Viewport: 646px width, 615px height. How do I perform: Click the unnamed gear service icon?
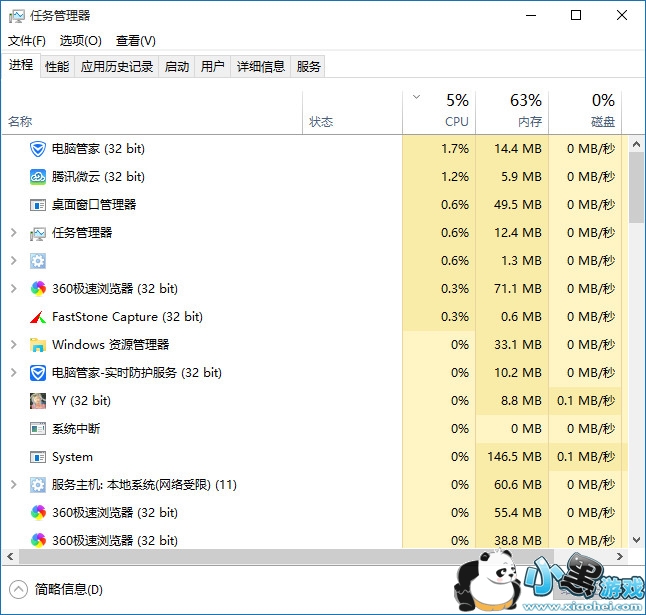point(38,261)
